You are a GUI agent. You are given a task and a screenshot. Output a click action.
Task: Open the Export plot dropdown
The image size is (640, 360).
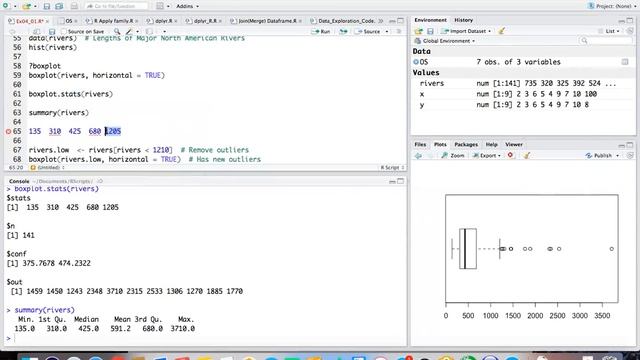tap(487, 156)
